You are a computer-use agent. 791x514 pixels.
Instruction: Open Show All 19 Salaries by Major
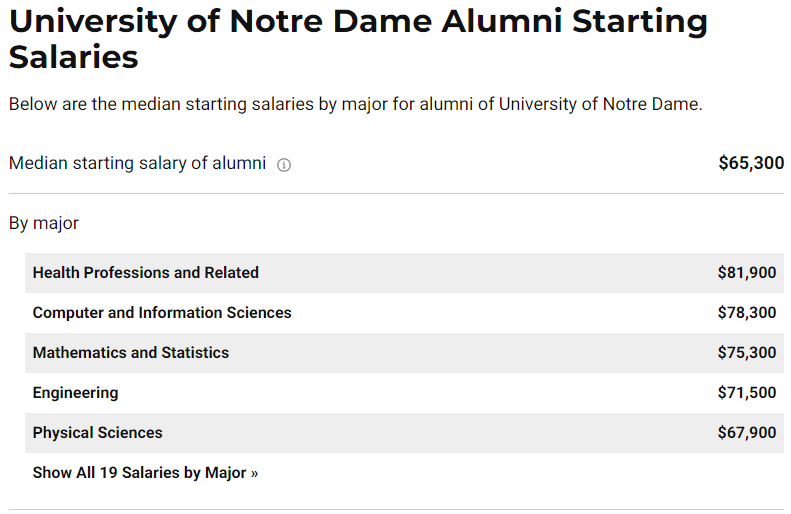coord(145,473)
